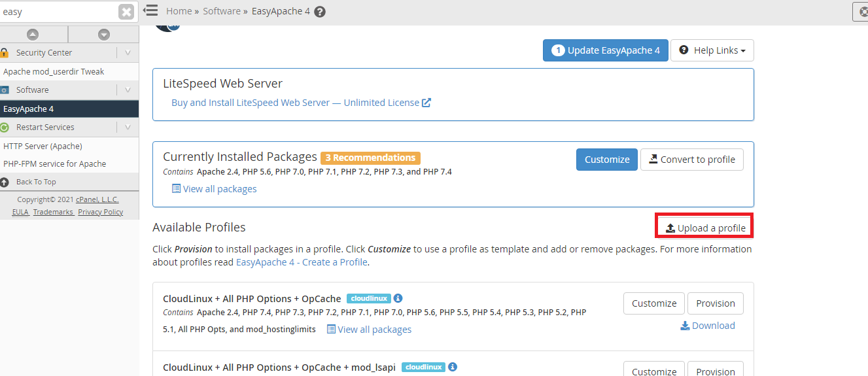Screen dimensions: 868x376
Task: Click info icon beside first cloudlinux tag
Action: (398, 298)
